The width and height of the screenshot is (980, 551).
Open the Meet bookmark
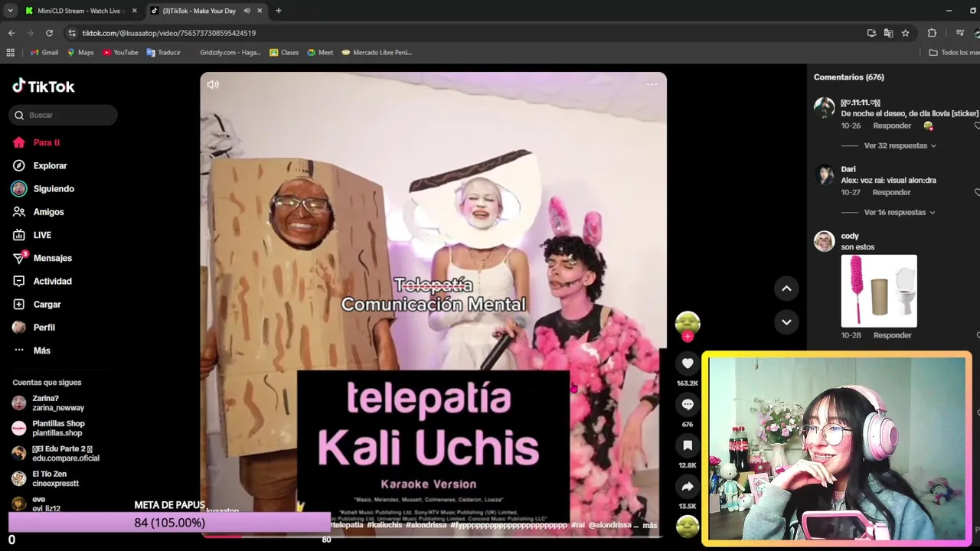click(x=320, y=53)
